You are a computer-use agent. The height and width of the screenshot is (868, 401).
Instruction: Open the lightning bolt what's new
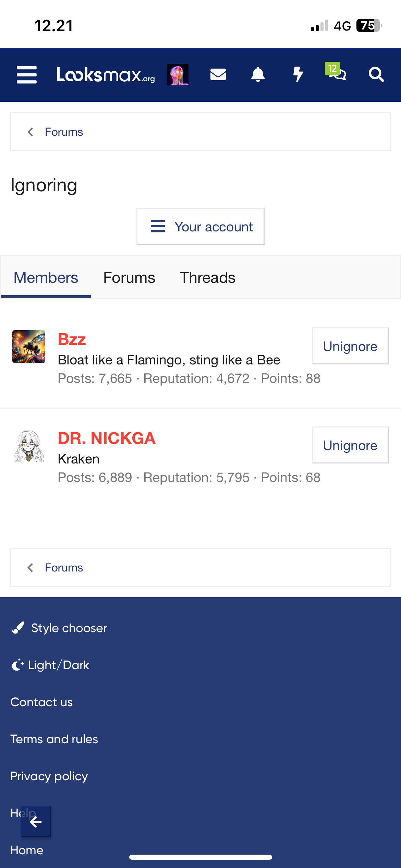point(298,74)
